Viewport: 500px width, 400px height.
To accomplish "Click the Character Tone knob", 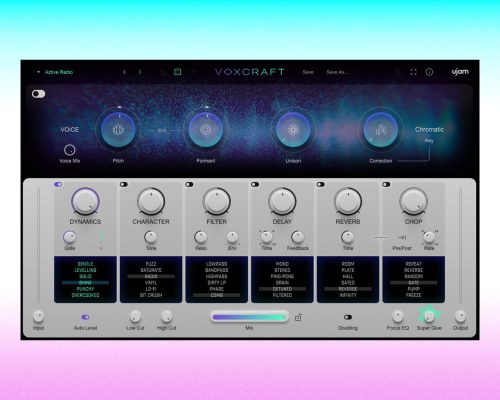I will (151, 237).
